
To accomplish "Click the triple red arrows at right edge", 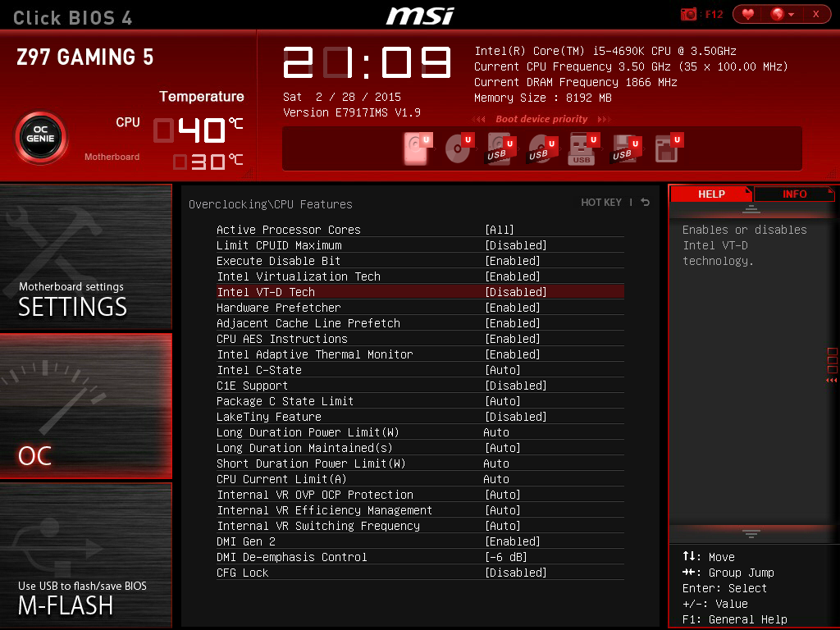I will pos(832,380).
